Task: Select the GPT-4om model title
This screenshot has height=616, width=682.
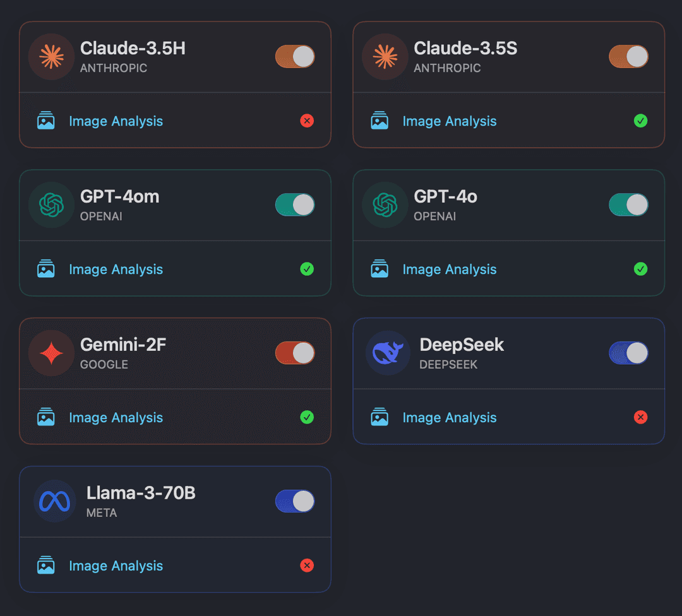Action: (119, 196)
